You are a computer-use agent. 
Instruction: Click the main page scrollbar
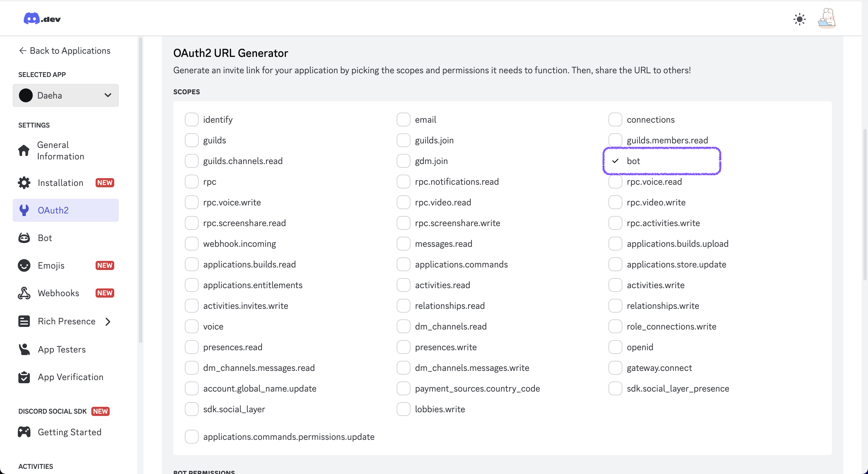865,204
